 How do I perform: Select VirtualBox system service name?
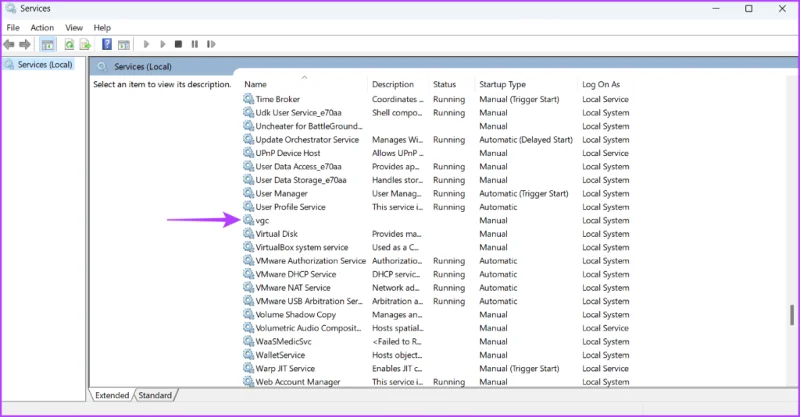(302, 247)
